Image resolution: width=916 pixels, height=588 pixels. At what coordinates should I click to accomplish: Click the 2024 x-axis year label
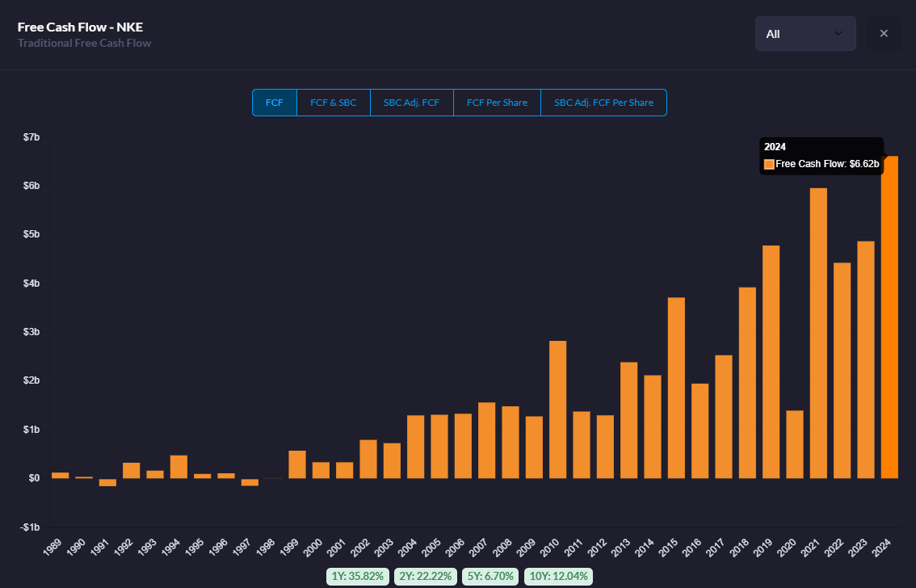[x=881, y=547]
